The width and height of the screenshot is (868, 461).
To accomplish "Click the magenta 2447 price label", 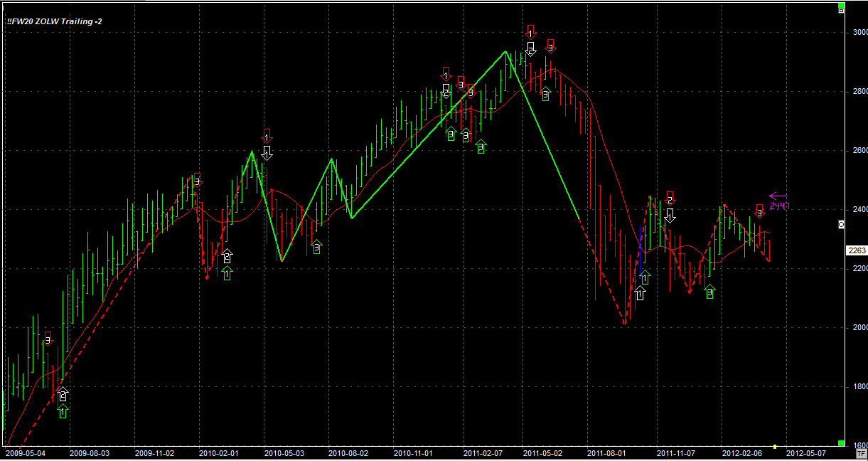I will (x=779, y=206).
